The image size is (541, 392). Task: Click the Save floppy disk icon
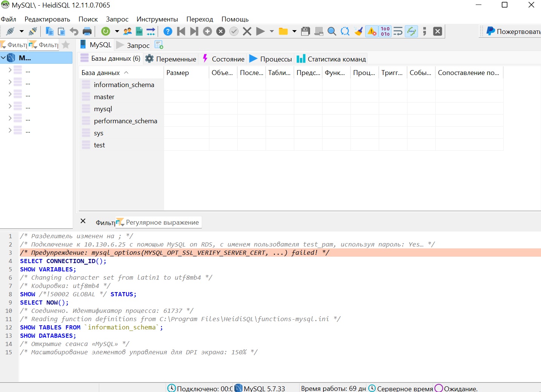(306, 32)
